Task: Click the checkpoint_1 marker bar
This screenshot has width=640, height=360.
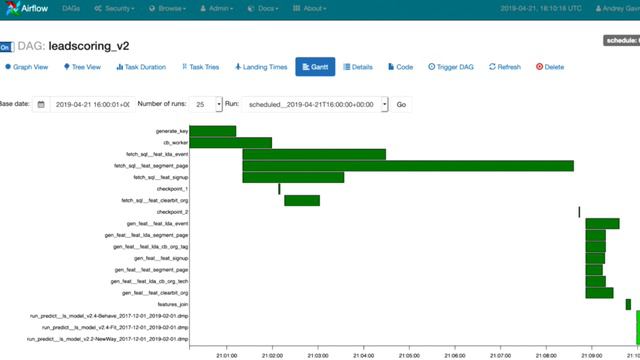Action: pyautogui.click(x=279, y=189)
